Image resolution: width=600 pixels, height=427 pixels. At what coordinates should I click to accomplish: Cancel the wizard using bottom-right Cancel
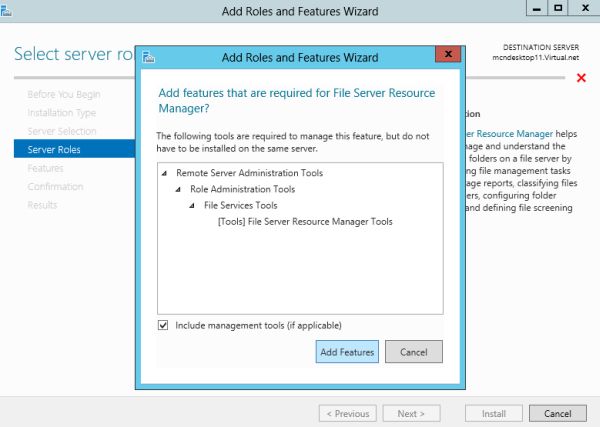click(557, 413)
